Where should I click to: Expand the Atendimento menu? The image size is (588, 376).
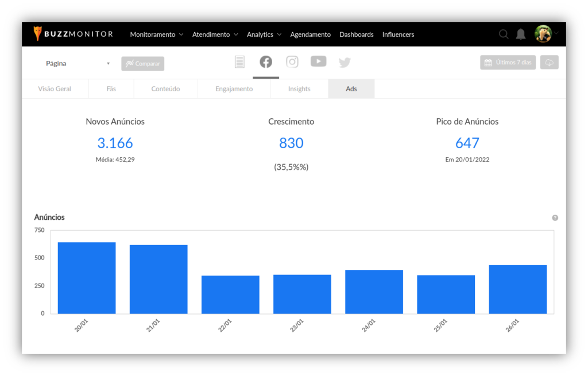pos(215,34)
